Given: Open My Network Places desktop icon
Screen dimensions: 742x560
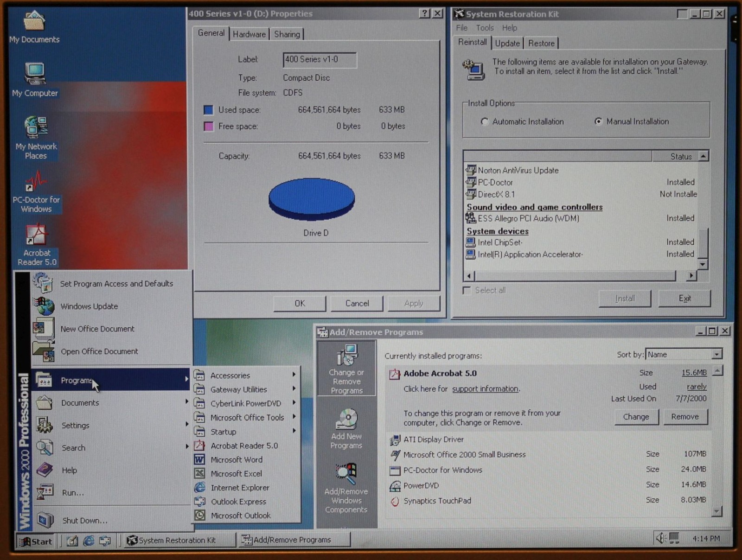Looking at the screenshot, I should point(36,138).
